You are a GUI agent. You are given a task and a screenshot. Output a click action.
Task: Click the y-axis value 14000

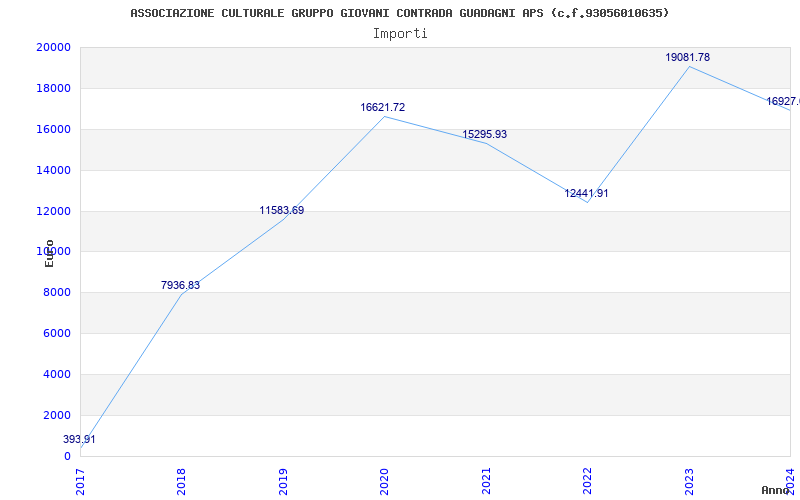(x=53, y=170)
